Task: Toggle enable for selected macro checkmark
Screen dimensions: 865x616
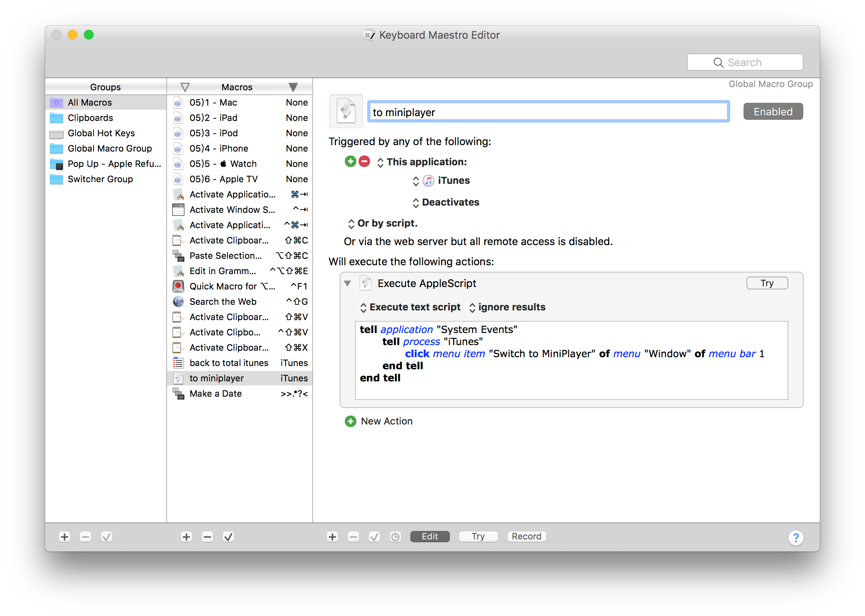Action: [228, 537]
